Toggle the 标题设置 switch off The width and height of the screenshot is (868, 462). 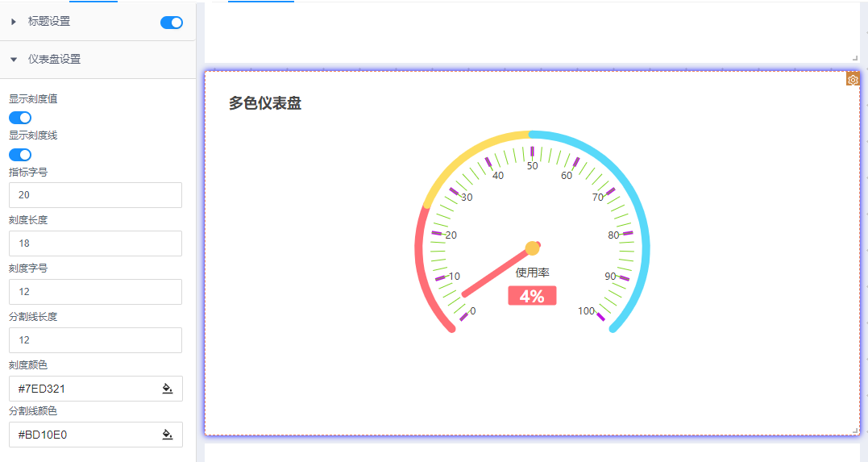pos(172,23)
